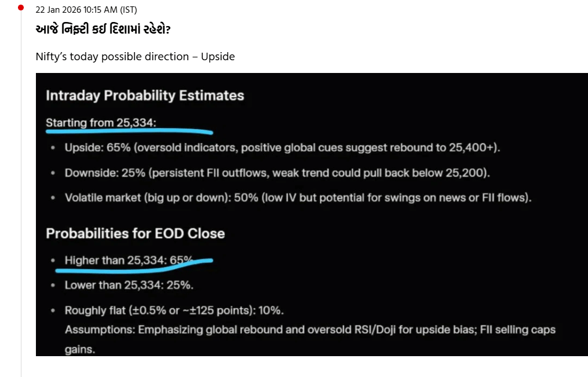Open the Gujarati Nifty headline
This screenshot has width=588, height=377.
(103, 30)
